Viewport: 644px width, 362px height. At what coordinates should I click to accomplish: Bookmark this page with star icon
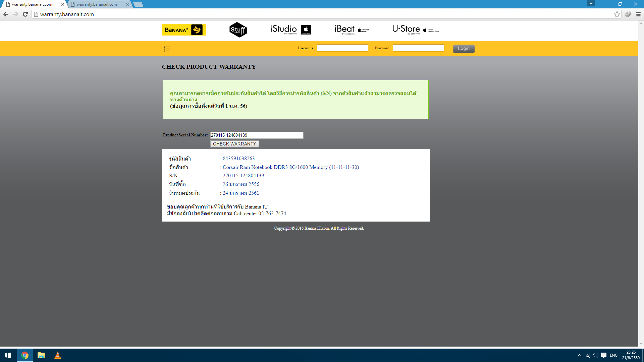(617, 14)
